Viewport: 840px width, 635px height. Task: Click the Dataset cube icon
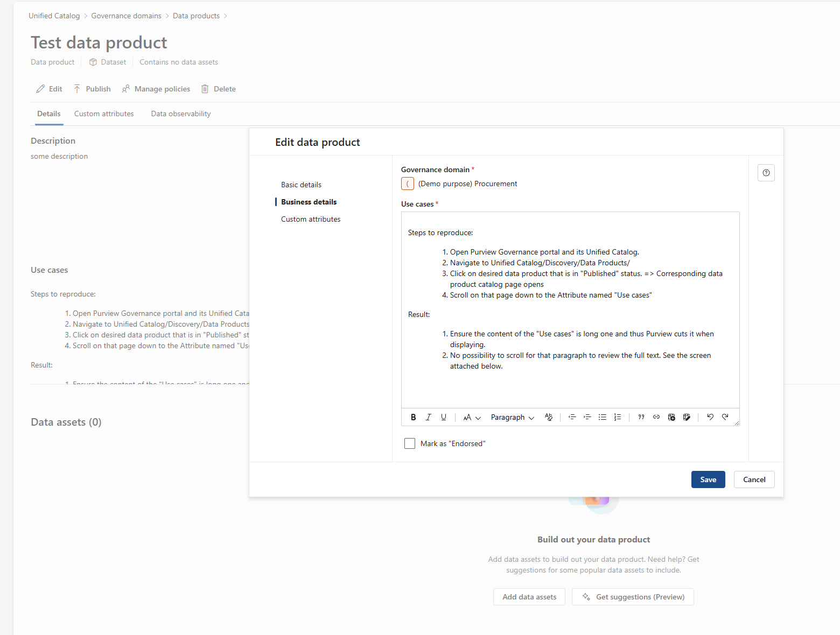click(93, 62)
